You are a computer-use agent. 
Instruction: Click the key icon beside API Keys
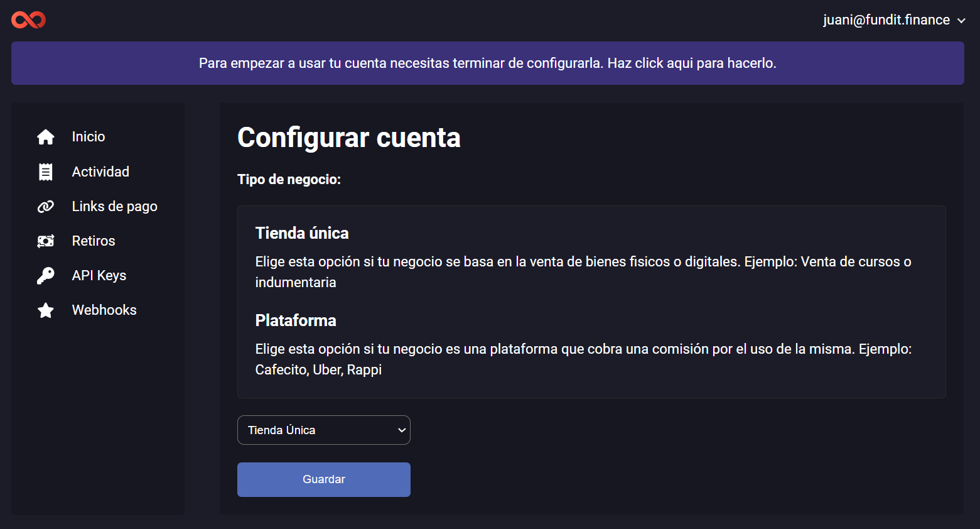pos(46,276)
